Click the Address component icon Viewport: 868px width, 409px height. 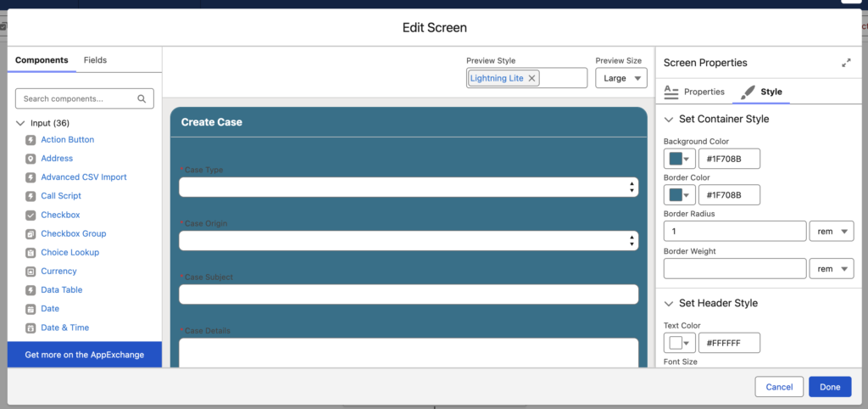click(31, 159)
